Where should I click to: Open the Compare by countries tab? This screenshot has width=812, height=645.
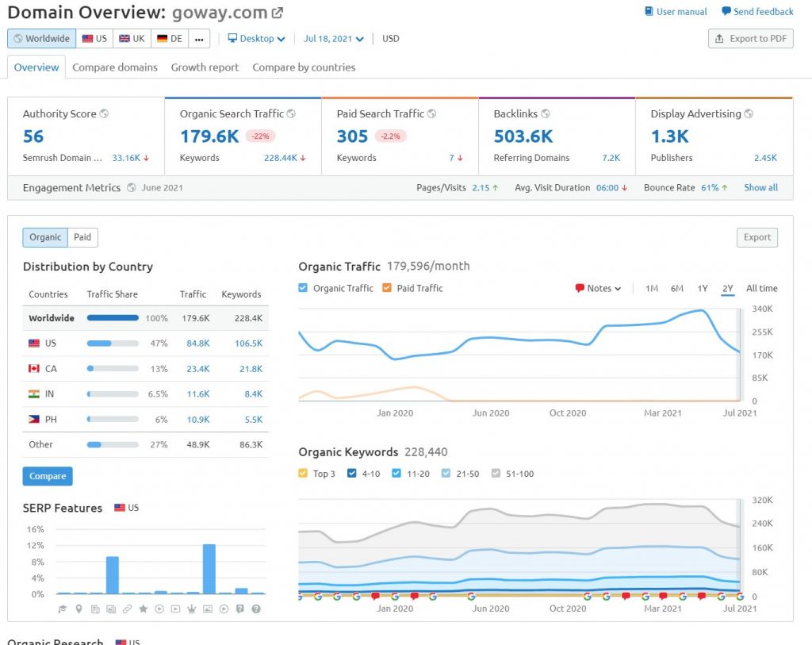click(x=304, y=67)
